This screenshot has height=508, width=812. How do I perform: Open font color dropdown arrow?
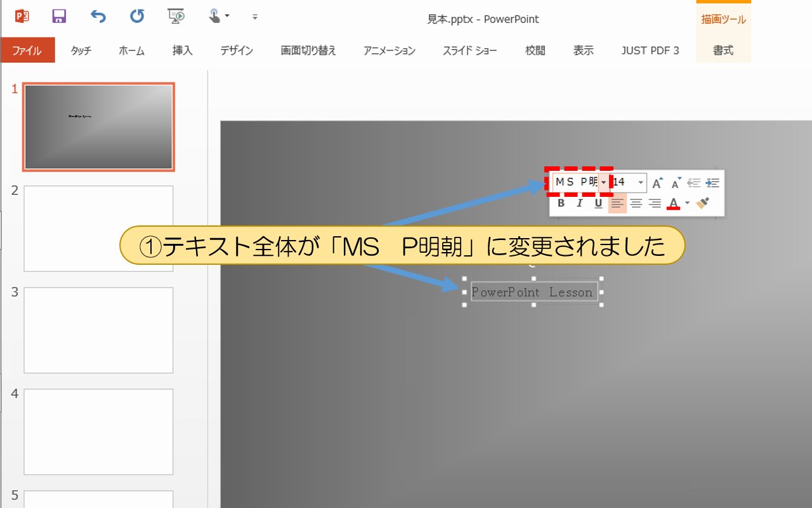[x=687, y=203]
